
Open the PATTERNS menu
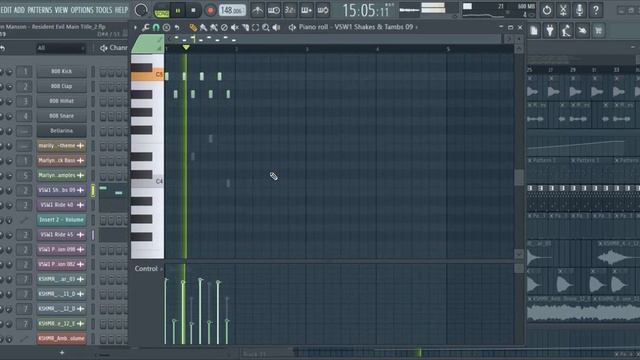pos(40,10)
